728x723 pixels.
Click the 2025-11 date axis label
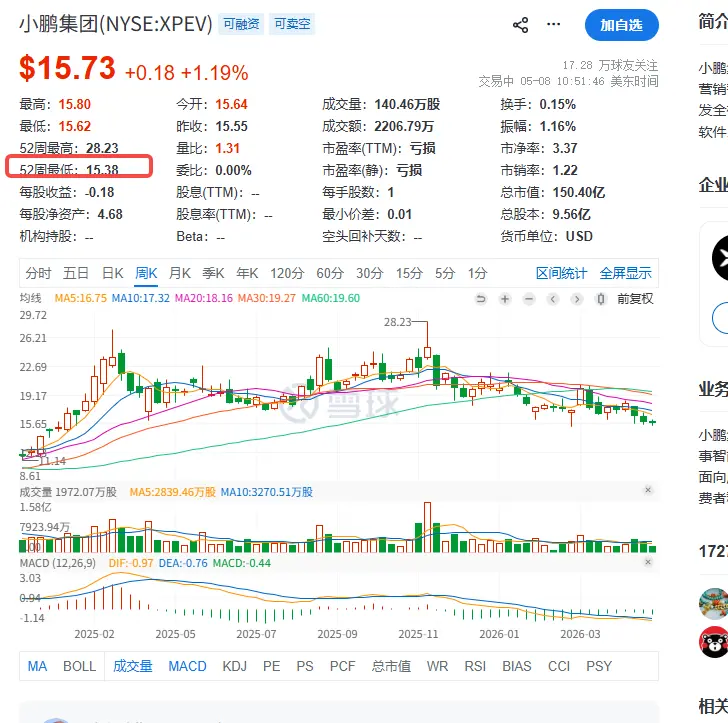[x=418, y=634]
